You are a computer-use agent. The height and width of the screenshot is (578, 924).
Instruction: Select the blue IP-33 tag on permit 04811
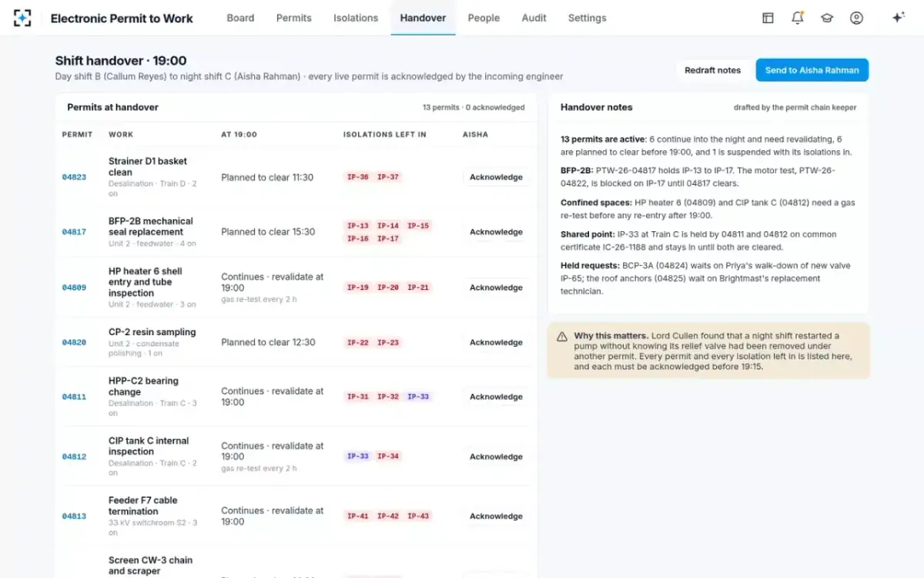tap(418, 397)
